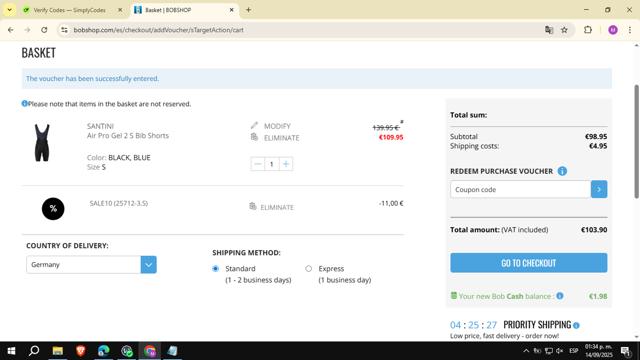
Task: Click the quantity field showing 1
Action: (271, 164)
